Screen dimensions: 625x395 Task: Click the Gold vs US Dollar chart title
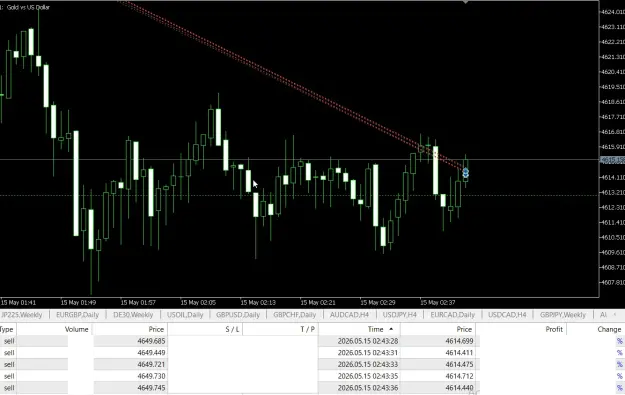28,7
